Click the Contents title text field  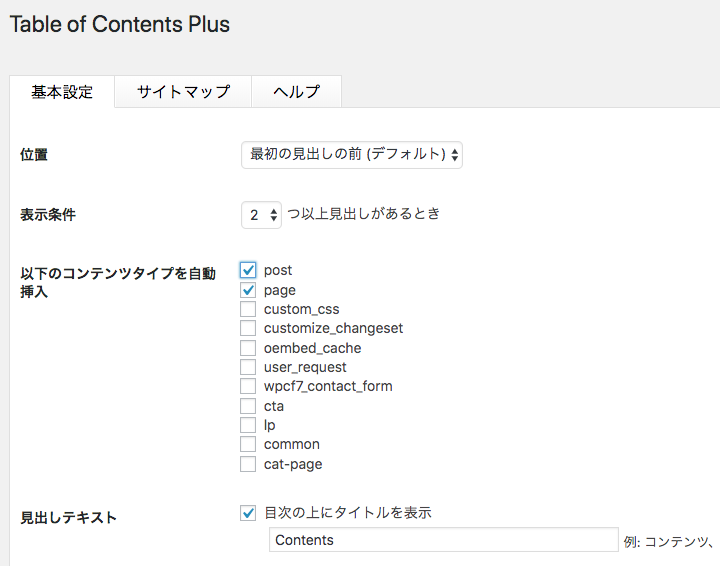[444, 540]
